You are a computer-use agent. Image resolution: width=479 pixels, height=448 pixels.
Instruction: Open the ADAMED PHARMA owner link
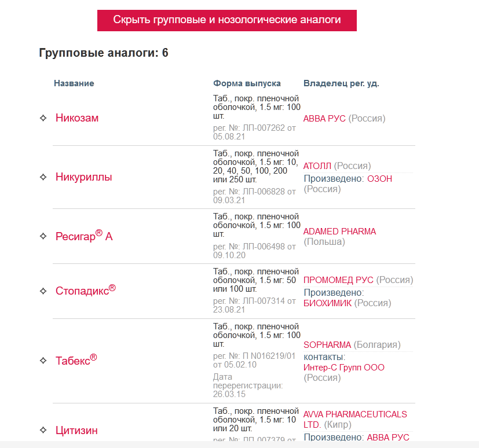(x=339, y=232)
